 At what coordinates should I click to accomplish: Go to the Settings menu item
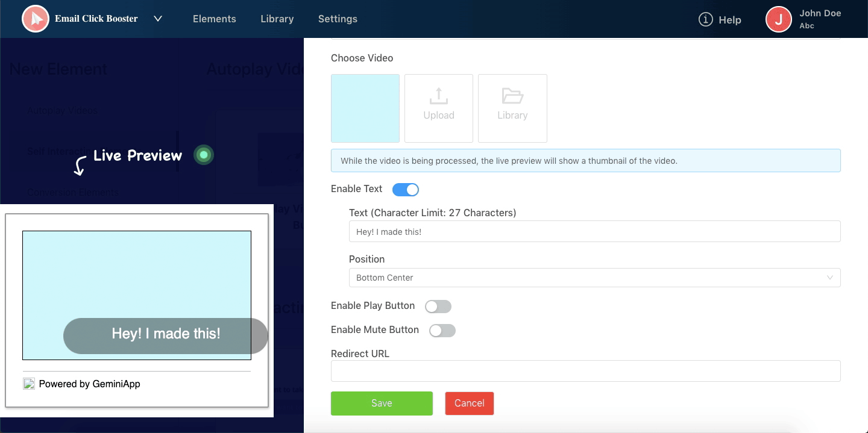pos(338,19)
